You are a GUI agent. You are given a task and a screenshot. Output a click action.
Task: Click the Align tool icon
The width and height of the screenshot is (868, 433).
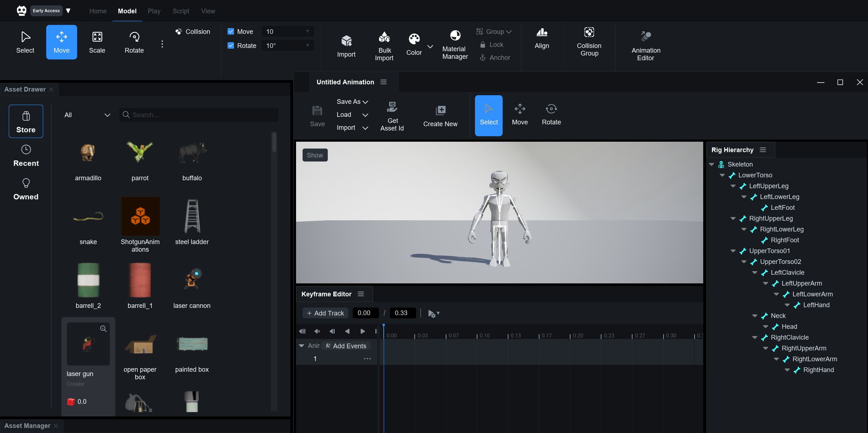(x=542, y=33)
